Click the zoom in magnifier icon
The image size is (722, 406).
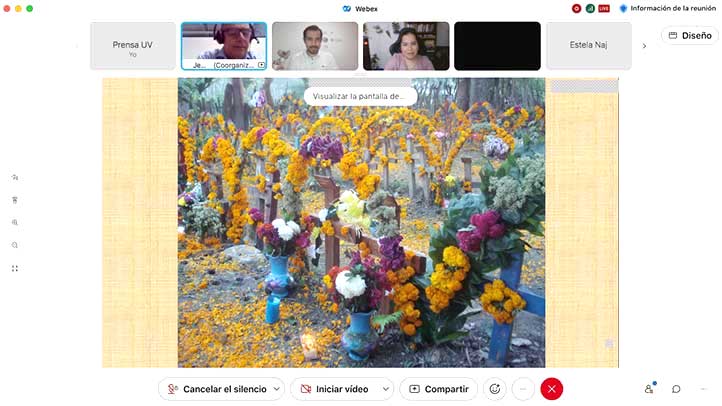[x=15, y=222]
